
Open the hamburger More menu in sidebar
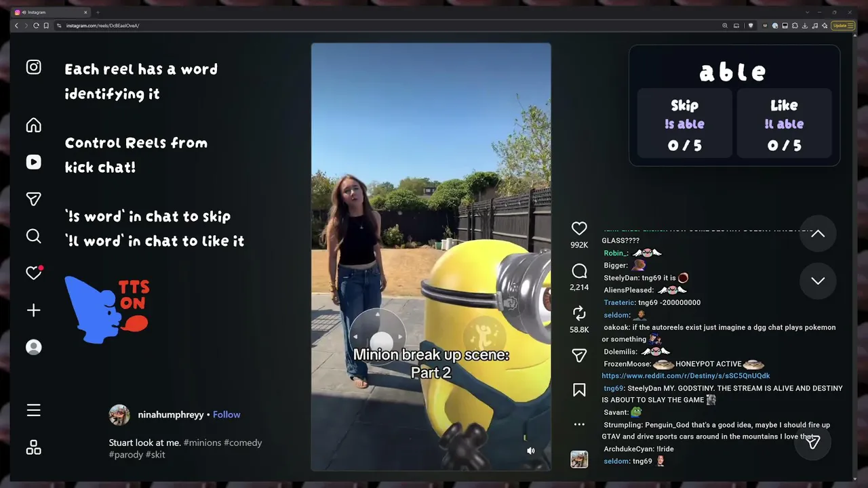33,410
